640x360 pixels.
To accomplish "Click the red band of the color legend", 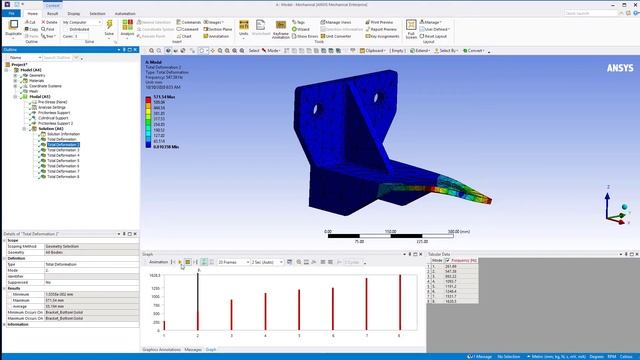I will 148,100.
